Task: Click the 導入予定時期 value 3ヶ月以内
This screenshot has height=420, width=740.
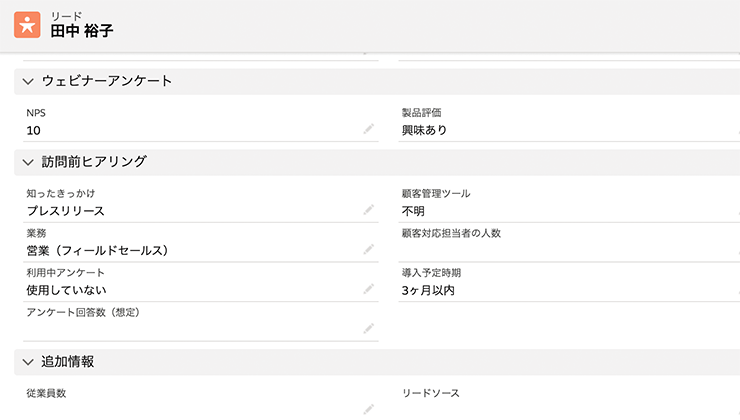Action: click(x=428, y=291)
